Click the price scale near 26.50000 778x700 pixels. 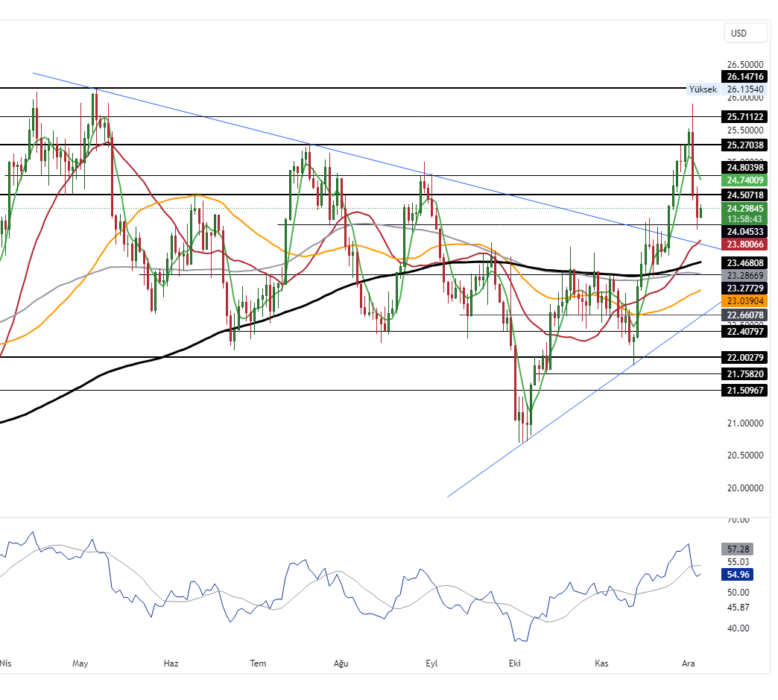pos(744,65)
